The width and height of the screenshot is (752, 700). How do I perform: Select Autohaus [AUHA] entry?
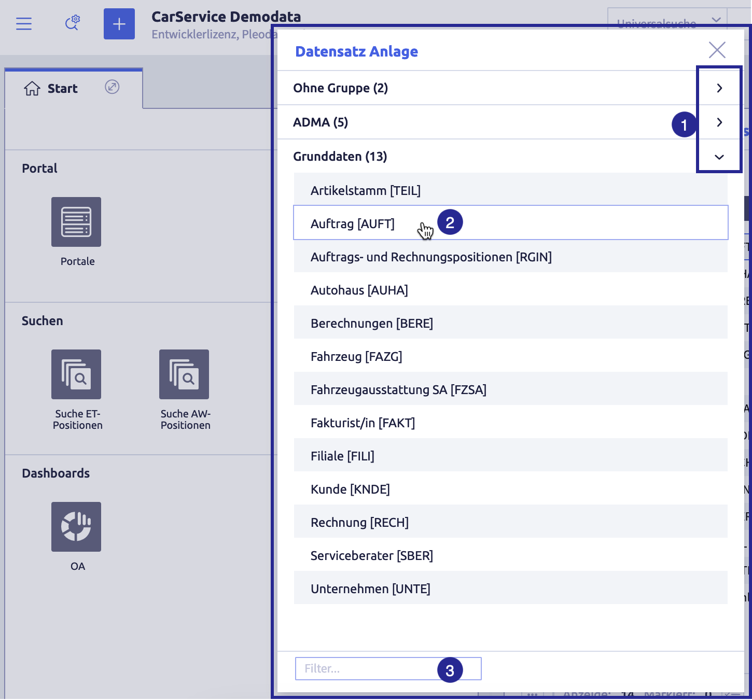[511, 290]
